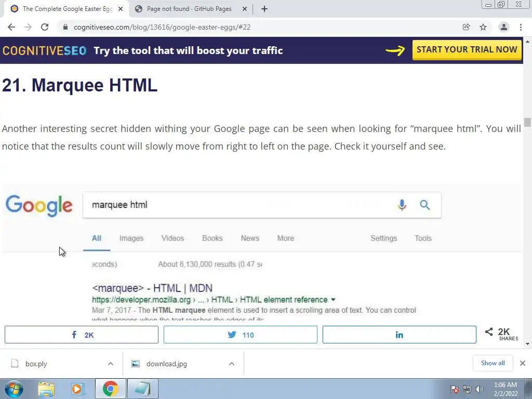This screenshot has height=399, width=532.
Task: Click Show all downloads
Action: [x=493, y=363]
